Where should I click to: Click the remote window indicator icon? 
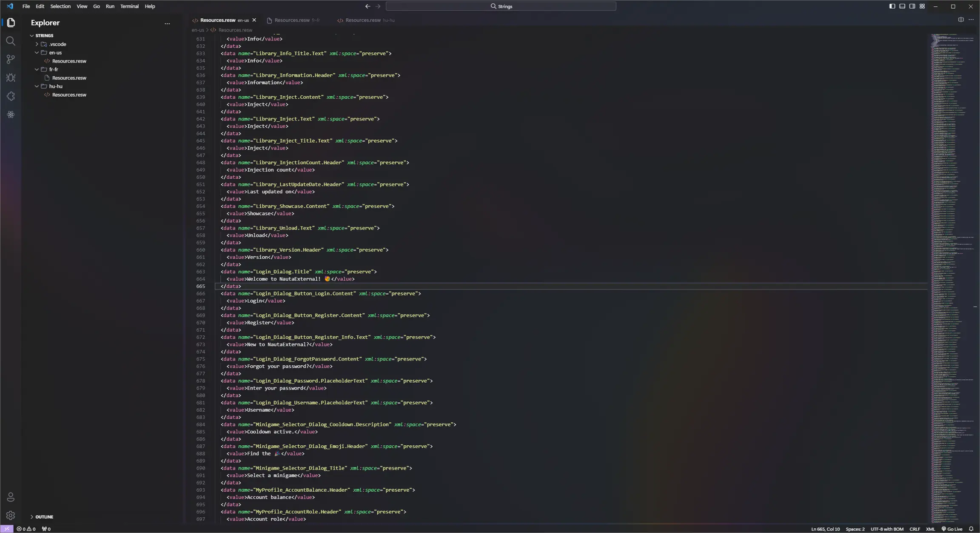pos(7,529)
